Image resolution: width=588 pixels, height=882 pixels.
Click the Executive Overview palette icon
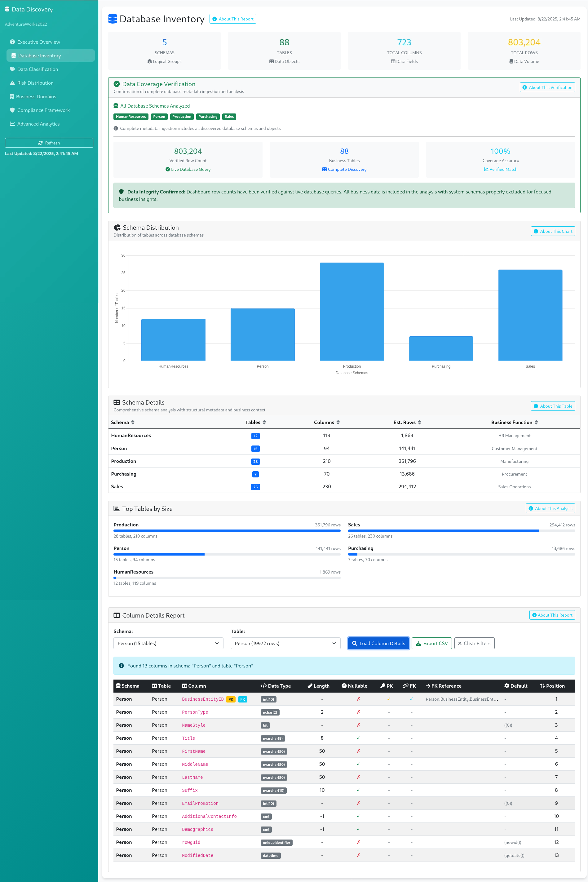pos(12,42)
